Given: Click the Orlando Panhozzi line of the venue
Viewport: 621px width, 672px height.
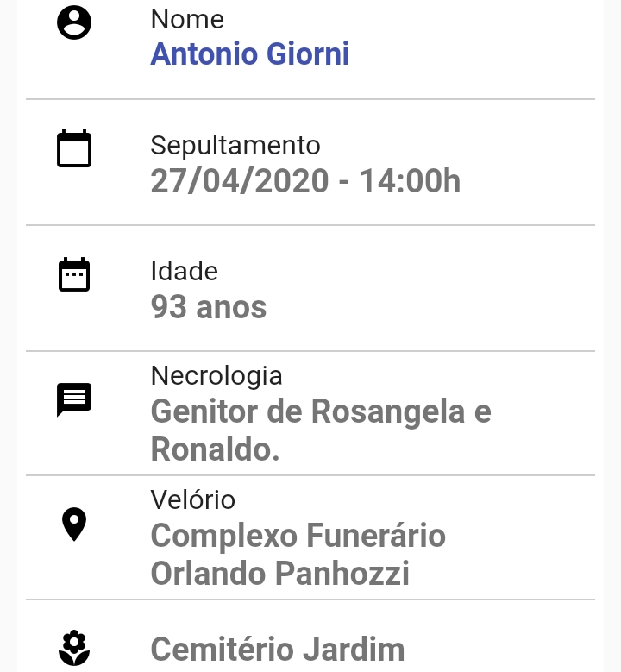Looking at the screenshot, I should (279, 574).
